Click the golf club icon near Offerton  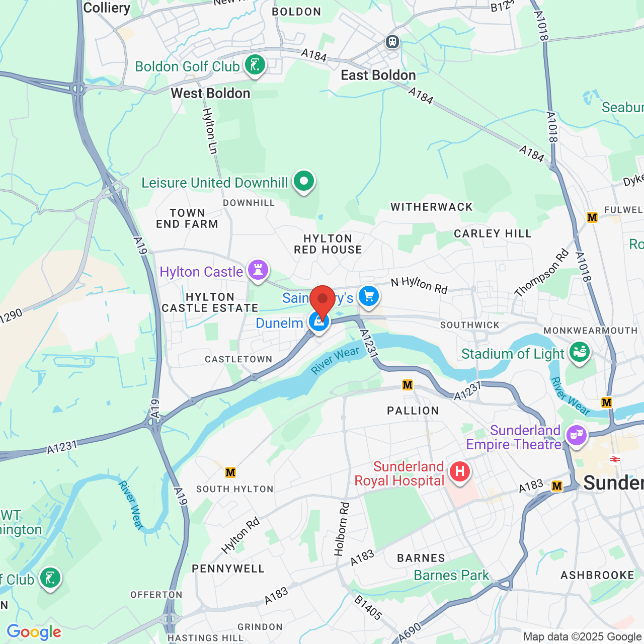click(x=50, y=578)
